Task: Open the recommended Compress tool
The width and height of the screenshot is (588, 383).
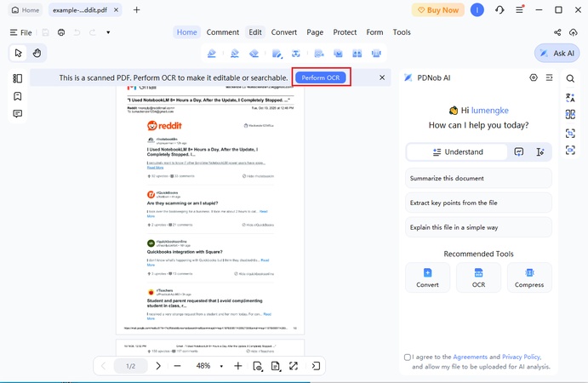Action: coord(529,277)
